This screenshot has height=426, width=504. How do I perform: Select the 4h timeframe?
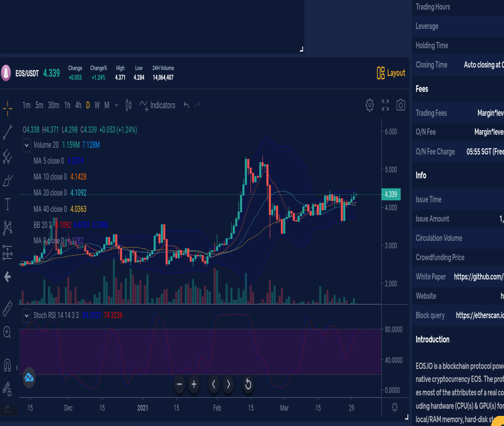[x=78, y=105]
